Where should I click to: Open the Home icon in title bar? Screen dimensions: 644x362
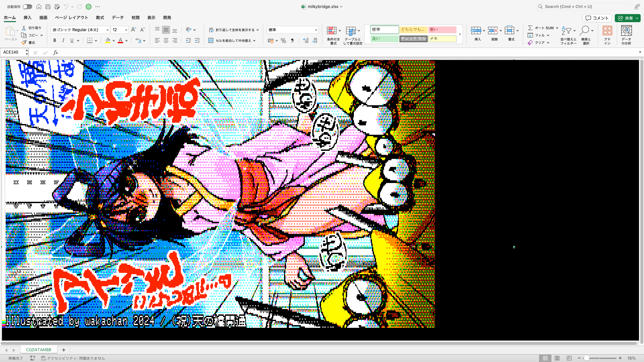point(39,7)
